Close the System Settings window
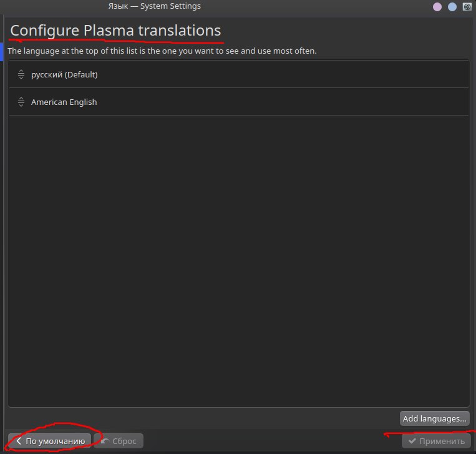Screen dimensions: 476x454 pos(467,7)
